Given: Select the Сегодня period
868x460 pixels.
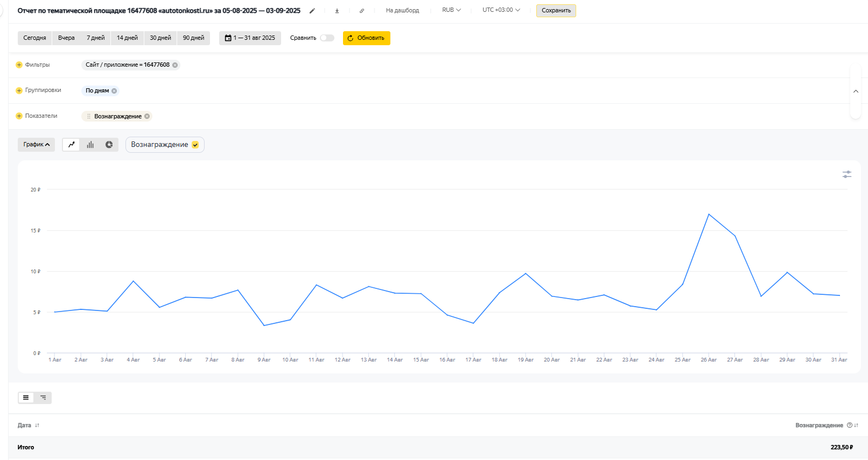Looking at the screenshot, I should pos(34,38).
